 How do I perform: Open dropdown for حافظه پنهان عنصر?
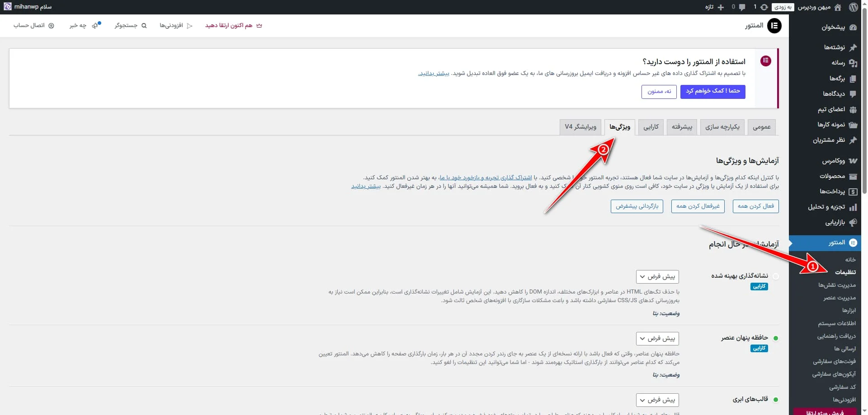(x=657, y=338)
